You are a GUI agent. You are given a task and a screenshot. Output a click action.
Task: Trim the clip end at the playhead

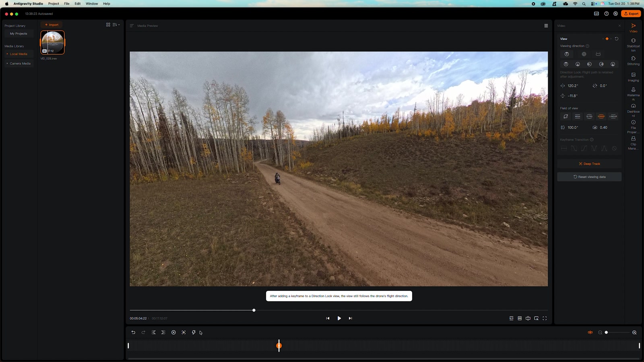pos(163,333)
